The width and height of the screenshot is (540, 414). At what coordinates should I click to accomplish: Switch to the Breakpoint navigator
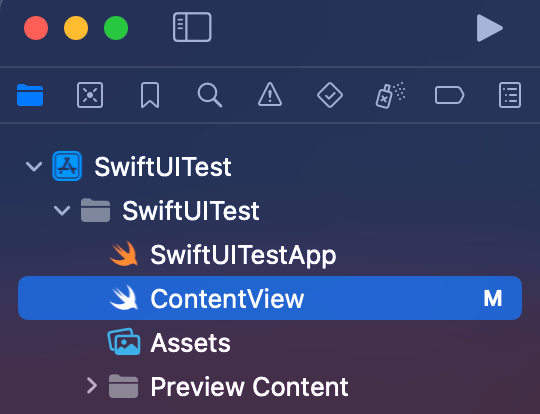tap(449, 95)
